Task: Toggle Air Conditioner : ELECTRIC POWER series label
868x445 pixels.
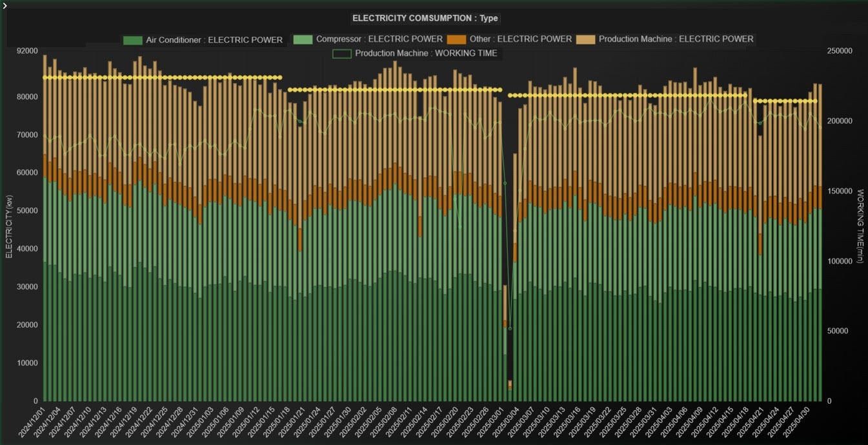Action: click(214, 40)
